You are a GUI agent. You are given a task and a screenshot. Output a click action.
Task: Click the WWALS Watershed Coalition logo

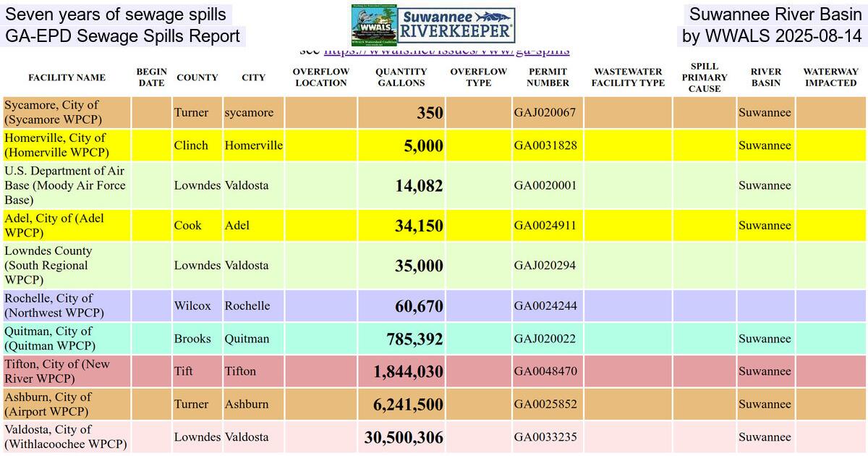pos(375,25)
